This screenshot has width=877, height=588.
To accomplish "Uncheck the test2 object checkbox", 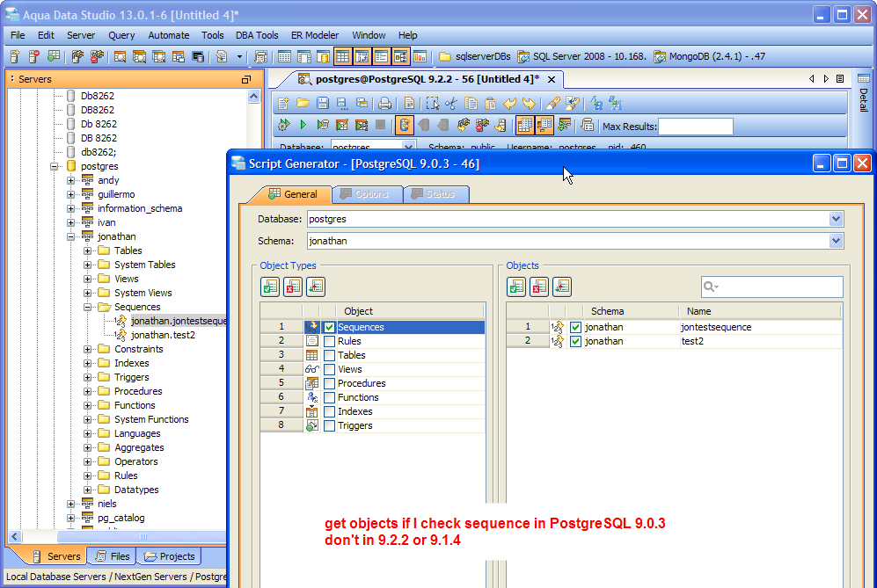I will coord(575,341).
